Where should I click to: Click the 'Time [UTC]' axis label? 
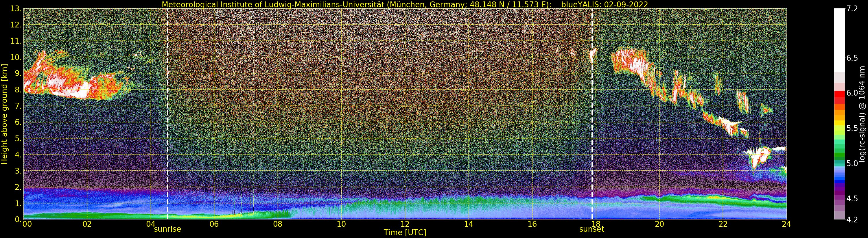[405, 233]
